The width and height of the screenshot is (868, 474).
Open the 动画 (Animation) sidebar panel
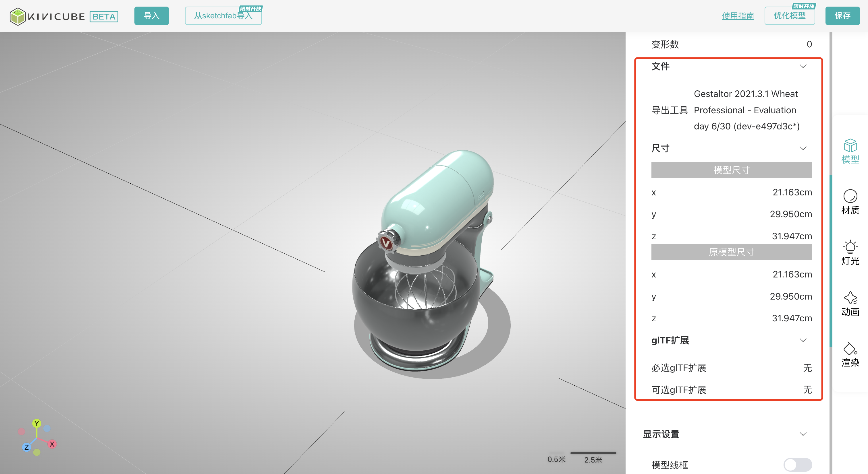click(850, 304)
